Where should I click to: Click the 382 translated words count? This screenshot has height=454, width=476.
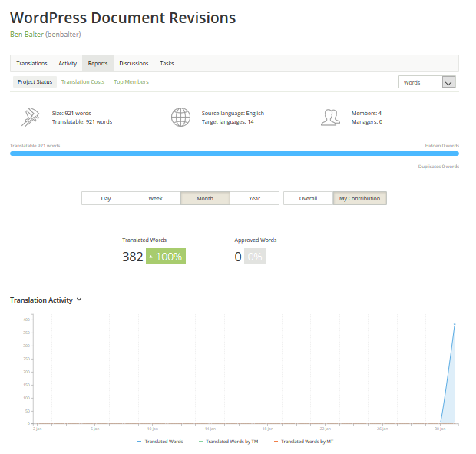[132, 257]
